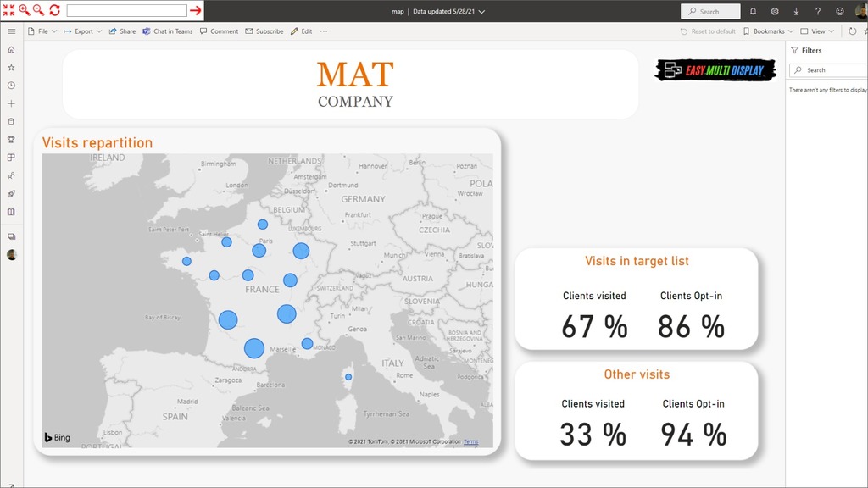Click Chat in Teams
Image resolution: width=868 pixels, height=488 pixels.
[x=168, y=31]
